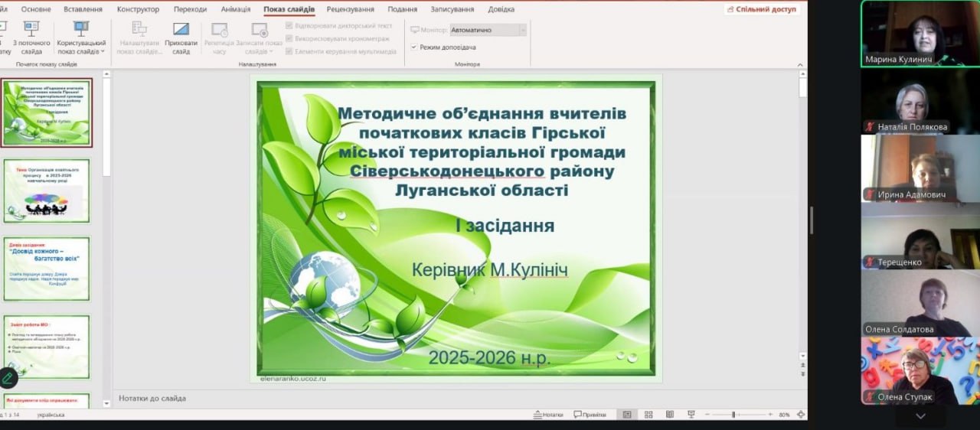Click text 2025-2026 н.р. on slide

tap(489, 357)
